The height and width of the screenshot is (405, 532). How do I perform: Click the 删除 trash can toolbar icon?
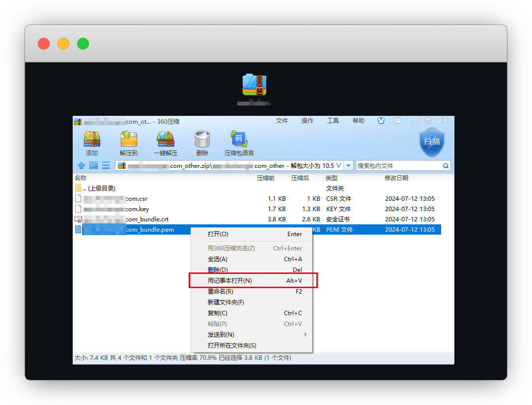point(202,140)
